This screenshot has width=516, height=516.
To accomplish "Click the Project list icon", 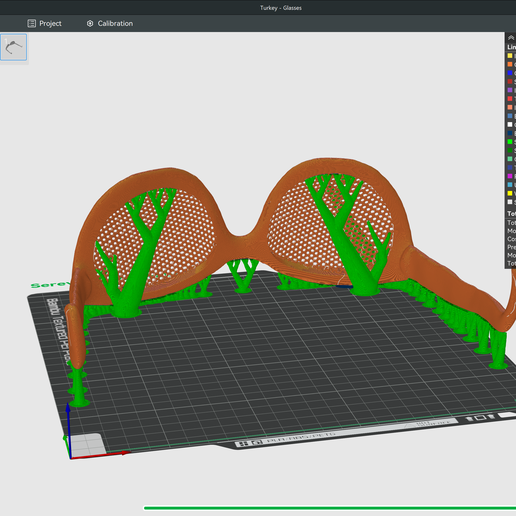I will (32, 23).
